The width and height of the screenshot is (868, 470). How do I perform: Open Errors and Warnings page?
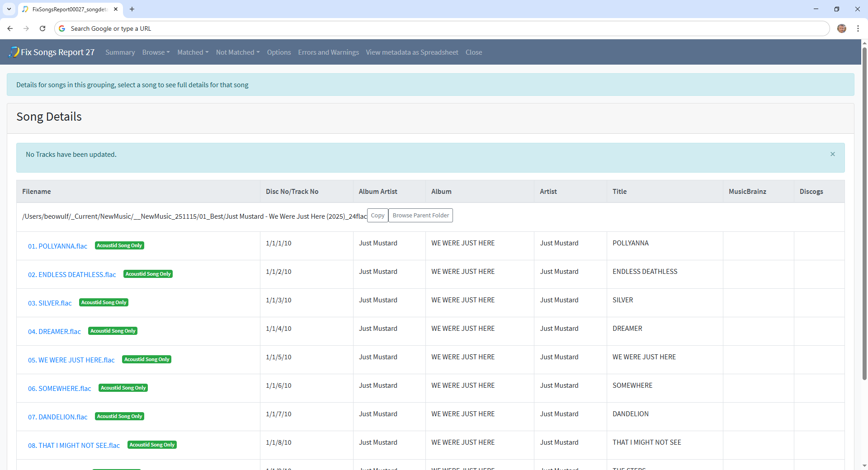tap(328, 52)
